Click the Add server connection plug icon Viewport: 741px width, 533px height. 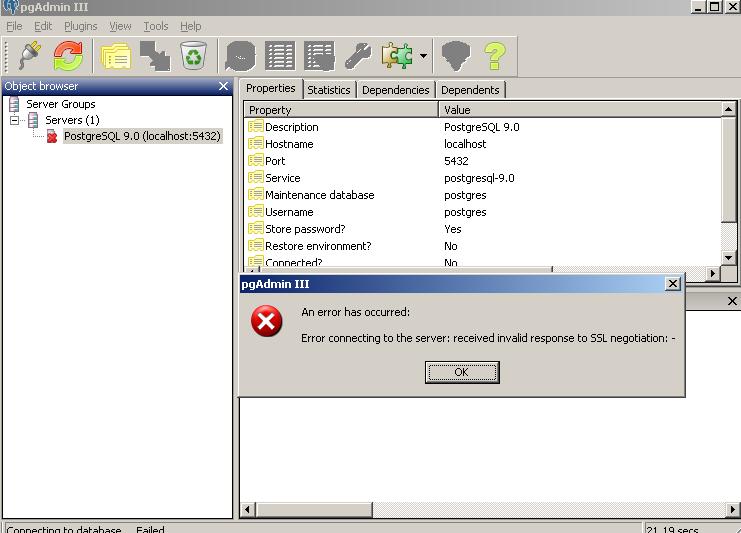(29, 56)
